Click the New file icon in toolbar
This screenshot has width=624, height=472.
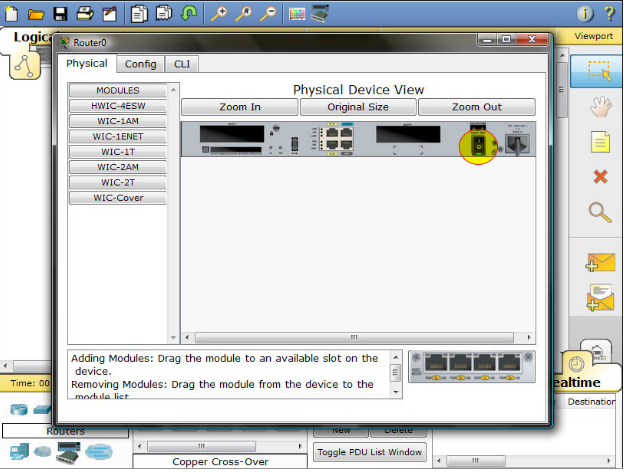pos(12,14)
